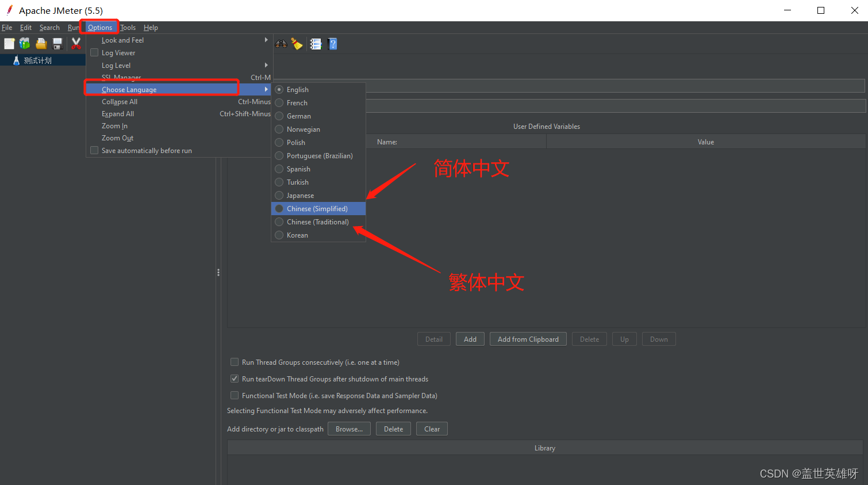The height and width of the screenshot is (485, 868).
Task: Open the Edit menu
Action: click(x=26, y=27)
